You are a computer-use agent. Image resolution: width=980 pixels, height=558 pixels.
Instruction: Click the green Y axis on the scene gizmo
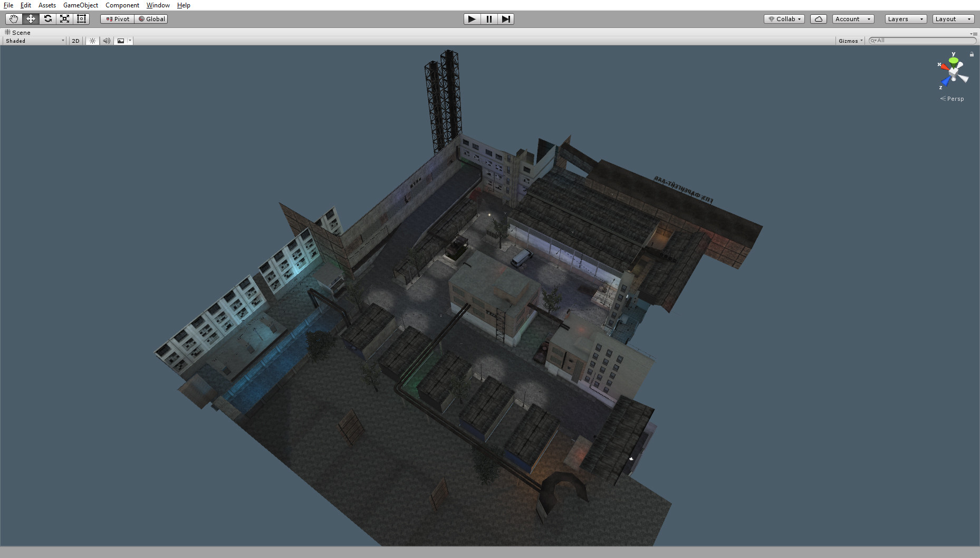pyautogui.click(x=953, y=60)
